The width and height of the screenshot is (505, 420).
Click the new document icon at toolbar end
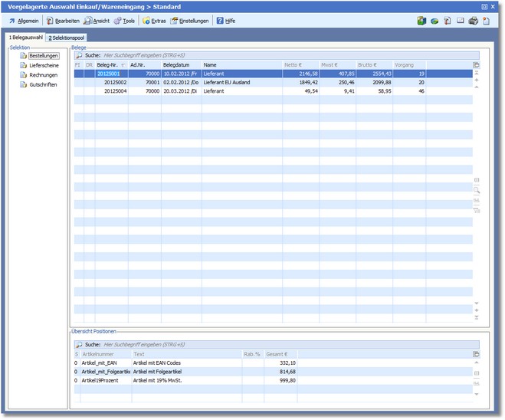click(485, 21)
